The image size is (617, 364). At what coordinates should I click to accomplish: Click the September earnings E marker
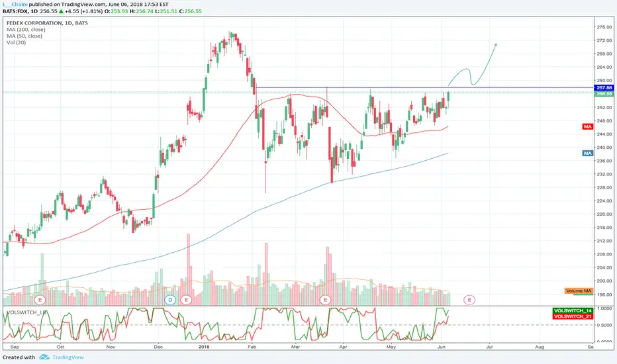tap(40, 300)
